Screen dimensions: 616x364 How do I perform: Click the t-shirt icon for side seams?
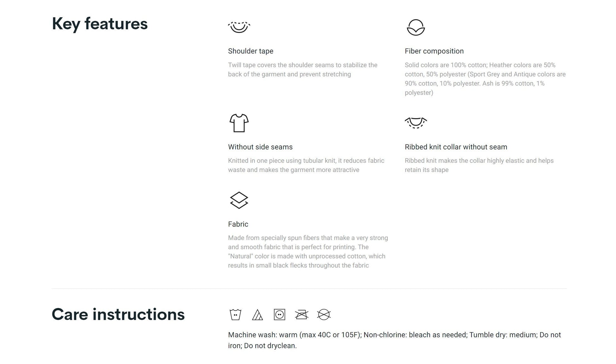pos(239,123)
